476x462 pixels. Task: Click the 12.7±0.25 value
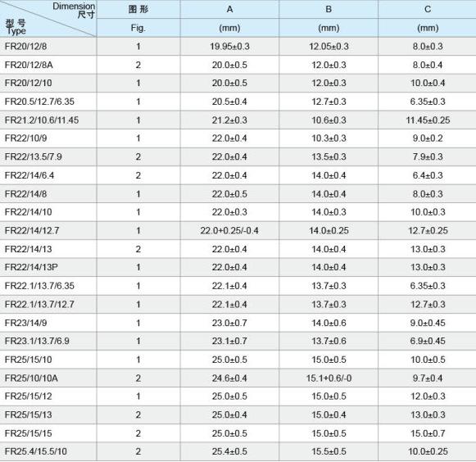[428, 231]
